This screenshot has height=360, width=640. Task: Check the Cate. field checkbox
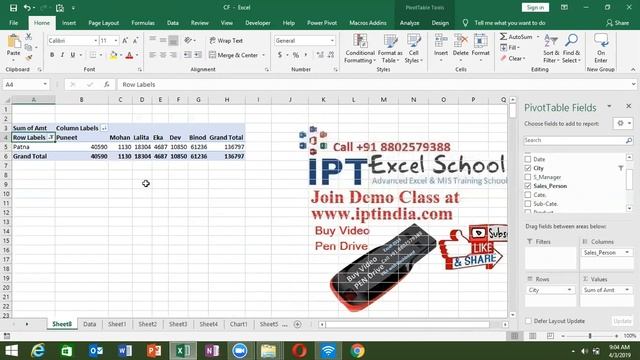528,195
